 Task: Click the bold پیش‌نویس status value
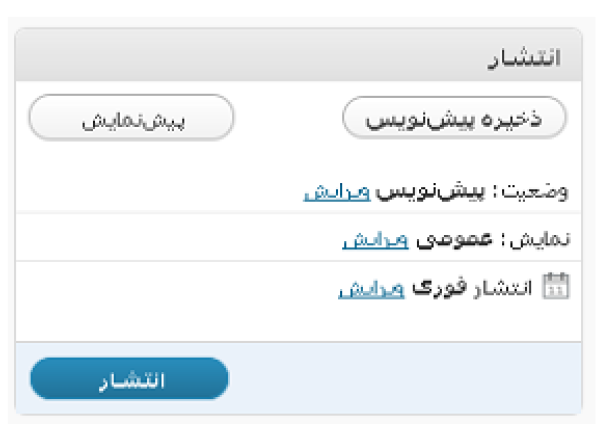click(x=430, y=191)
